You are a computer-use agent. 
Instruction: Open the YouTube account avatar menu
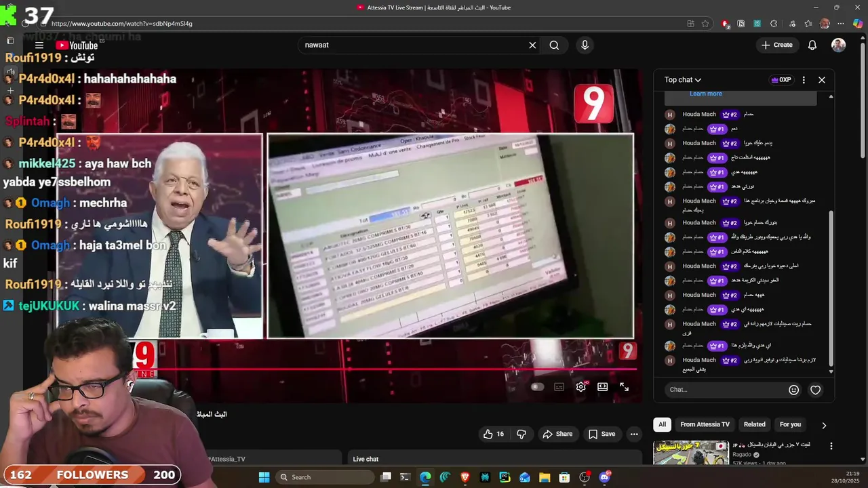click(x=839, y=45)
